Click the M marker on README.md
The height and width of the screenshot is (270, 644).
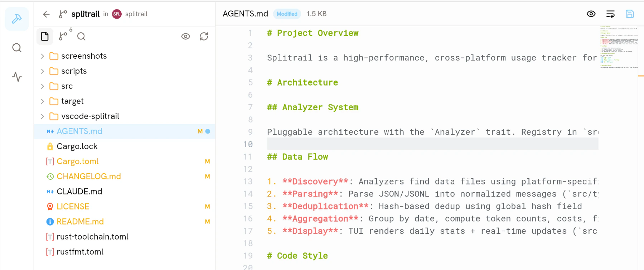point(207,222)
